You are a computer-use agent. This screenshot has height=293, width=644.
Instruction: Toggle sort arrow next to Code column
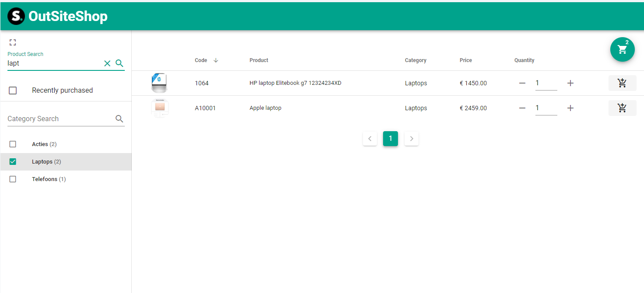point(216,60)
